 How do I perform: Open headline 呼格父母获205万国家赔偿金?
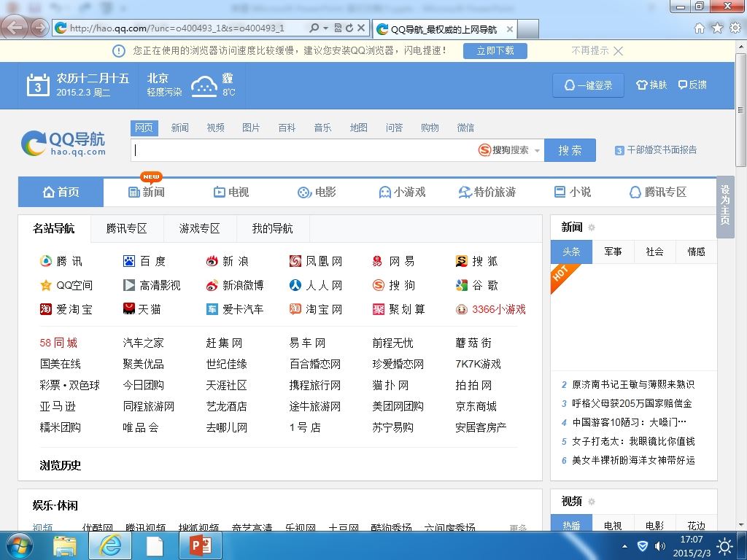point(632,404)
